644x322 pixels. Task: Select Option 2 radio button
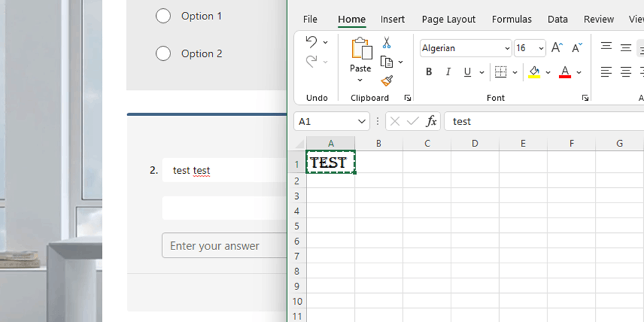pos(163,53)
